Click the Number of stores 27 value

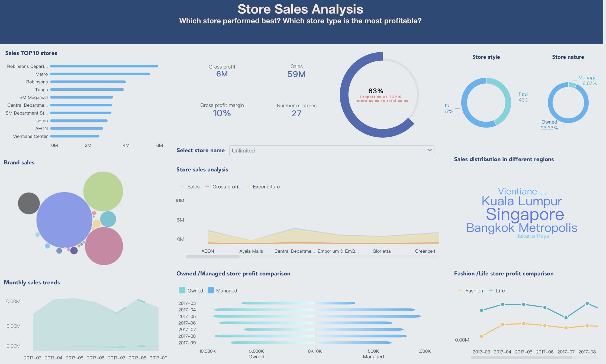[296, 113]
